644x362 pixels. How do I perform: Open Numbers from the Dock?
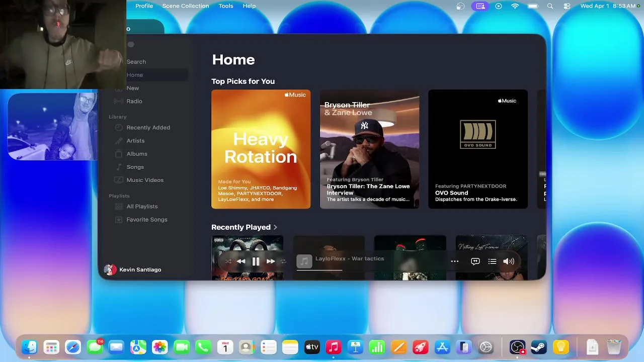(x=377, y=347)
